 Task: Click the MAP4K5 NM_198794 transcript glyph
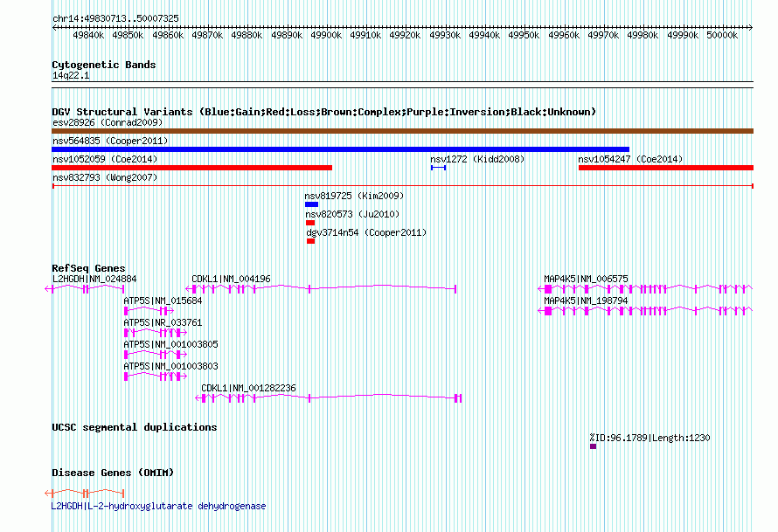pos(645,311)
